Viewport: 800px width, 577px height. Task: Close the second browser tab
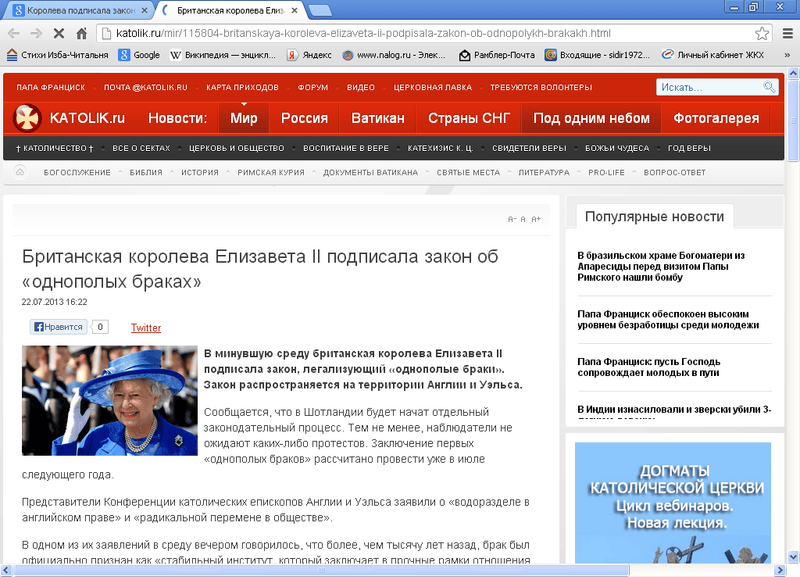click(x=294, y=10)
